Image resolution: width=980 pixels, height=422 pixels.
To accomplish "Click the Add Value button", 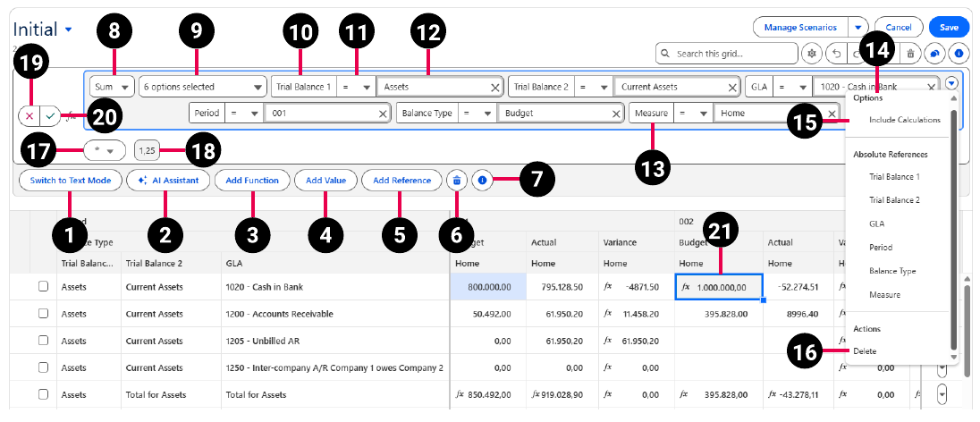I will [325, 180].
